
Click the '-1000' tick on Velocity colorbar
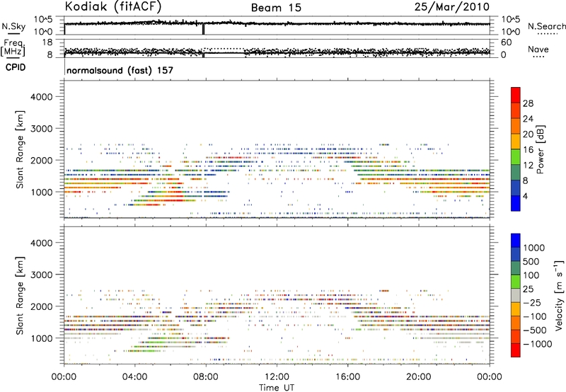538,344
